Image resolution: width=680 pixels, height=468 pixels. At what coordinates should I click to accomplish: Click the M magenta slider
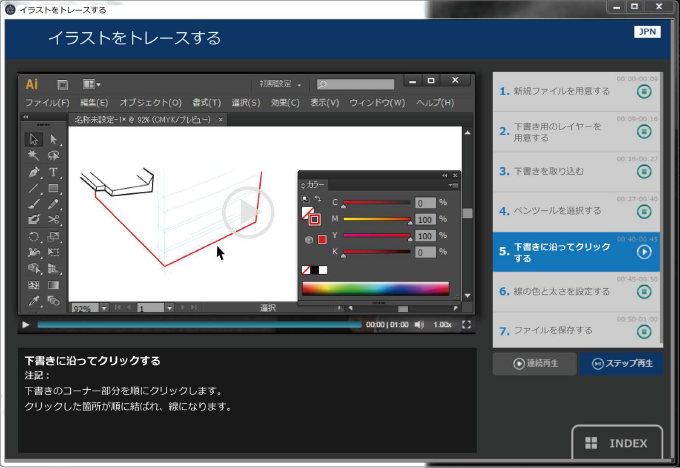[377, 219]
